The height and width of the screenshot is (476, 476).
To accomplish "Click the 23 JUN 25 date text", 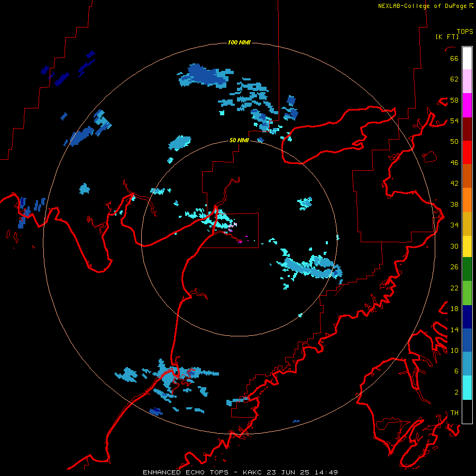I will [288, 472].
